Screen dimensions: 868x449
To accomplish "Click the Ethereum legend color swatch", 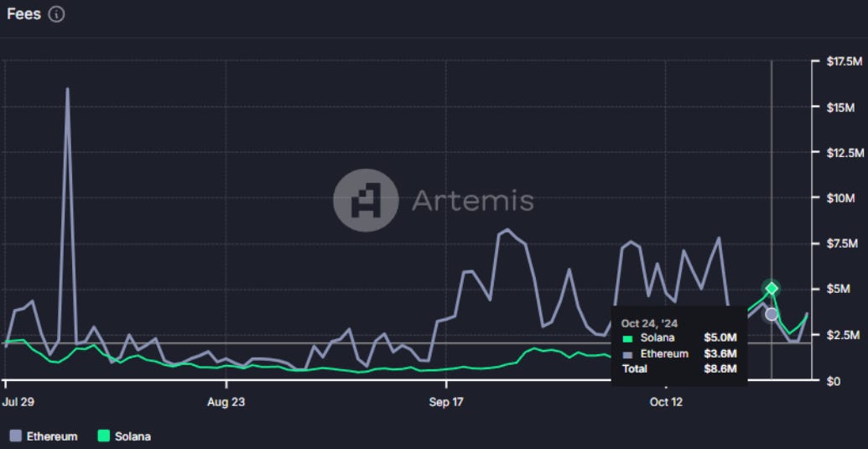I will (16, 436).
